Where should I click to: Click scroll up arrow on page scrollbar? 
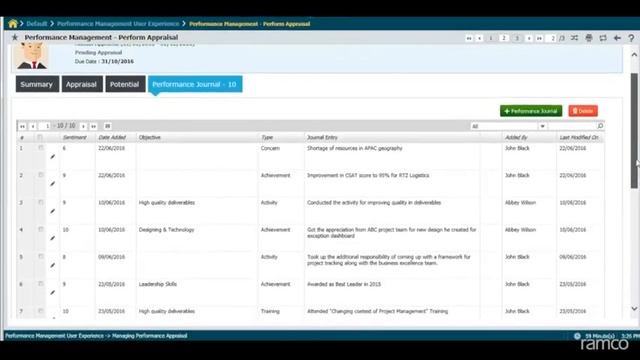pyautogui.click(x=634, y=55)
